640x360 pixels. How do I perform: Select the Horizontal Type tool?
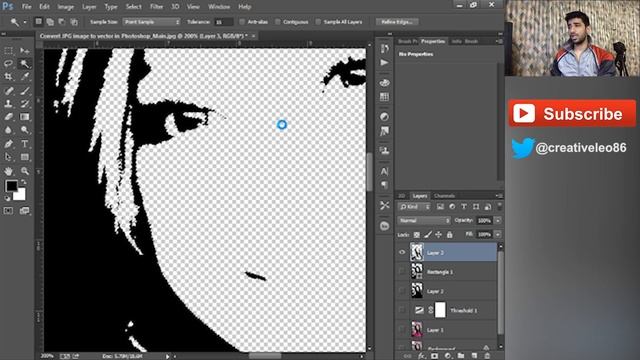[24, 144]
